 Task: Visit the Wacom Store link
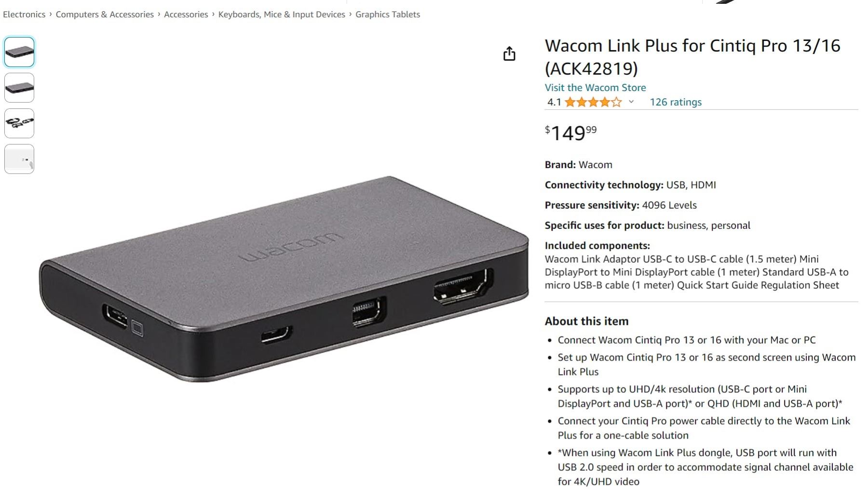tap(595, 88)
